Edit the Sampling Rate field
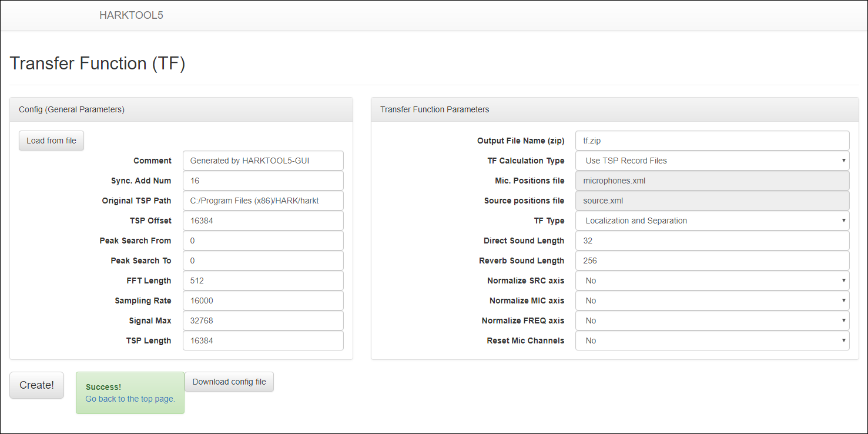This screenshot has height=434, width=868. coord(263,301)
